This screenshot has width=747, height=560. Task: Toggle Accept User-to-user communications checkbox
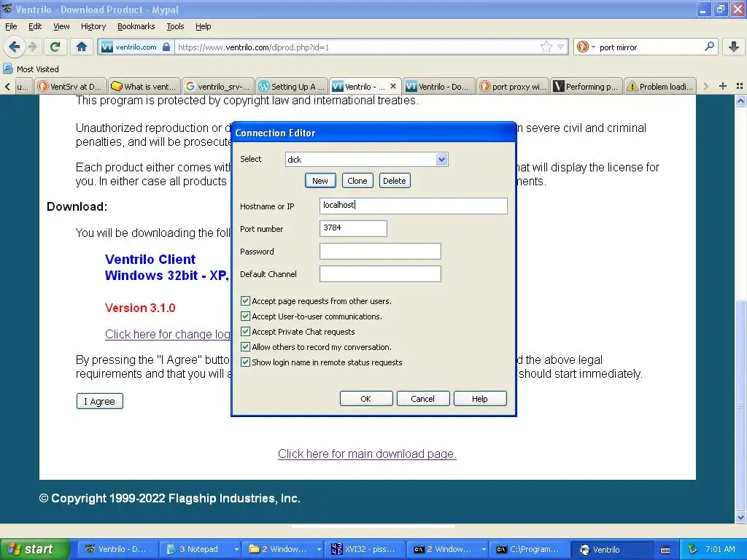(x=245, y=316)
